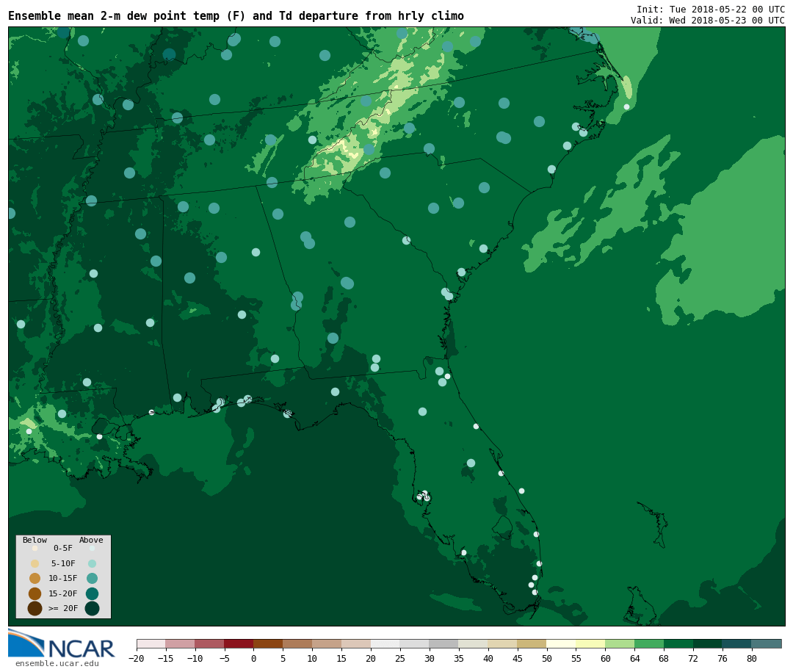Screen dimensions: 793x672
Task: Click the '-20' colorbar tick label
Action: [x=137, y=658]
